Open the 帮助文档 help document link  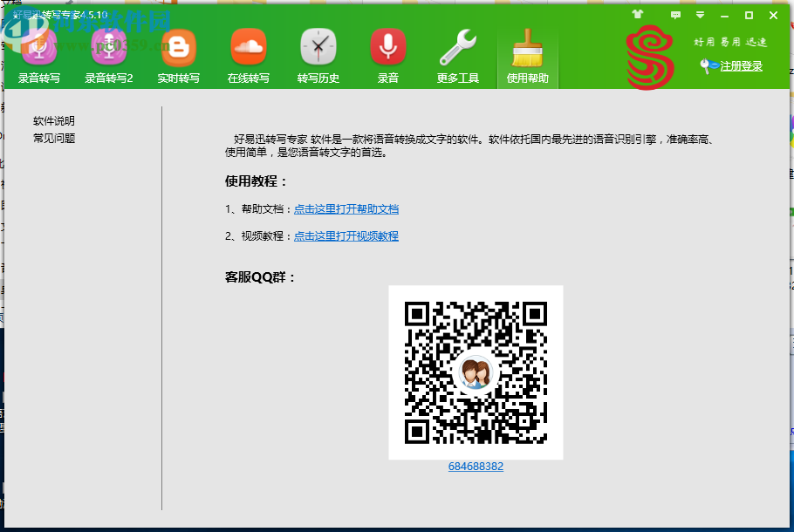pyautogui.click(x=346, y=209)
